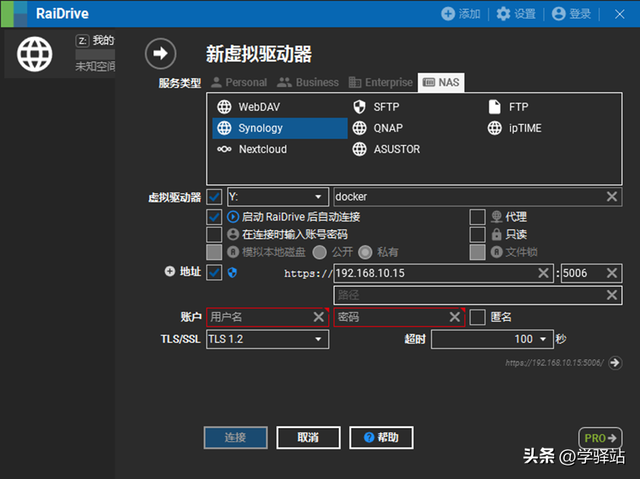The height and width of the screenshot is (479, 640).
Task: Toggle file lock (文件锁) checkbox
Action: point(478,252)
